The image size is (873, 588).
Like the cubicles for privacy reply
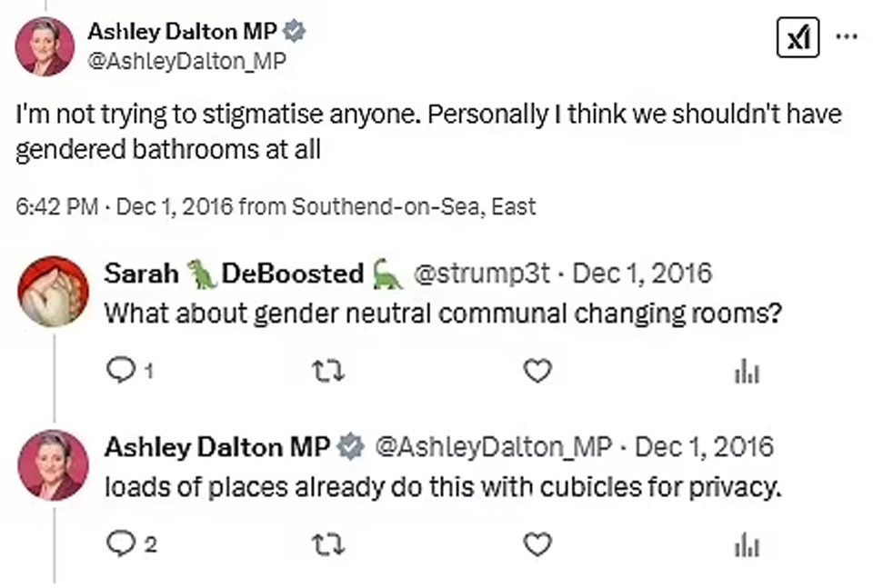(x=538, y=543)
